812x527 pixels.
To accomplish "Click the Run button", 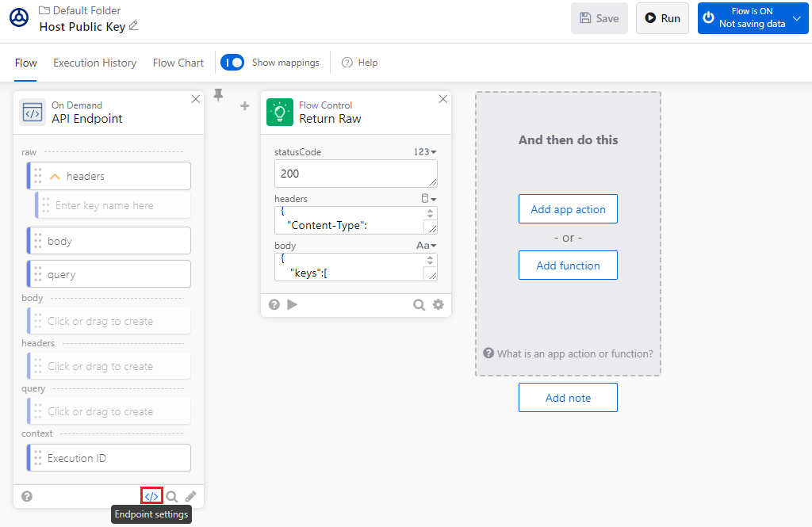I will (x=662, y=18).
